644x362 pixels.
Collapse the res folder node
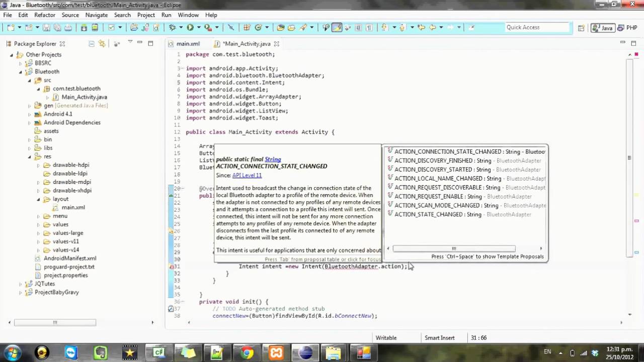(x=30, y=157)
